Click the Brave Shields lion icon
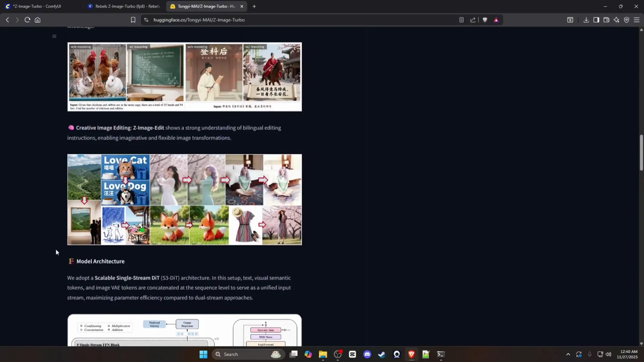 pyautogui.click(x=485, y=20)
